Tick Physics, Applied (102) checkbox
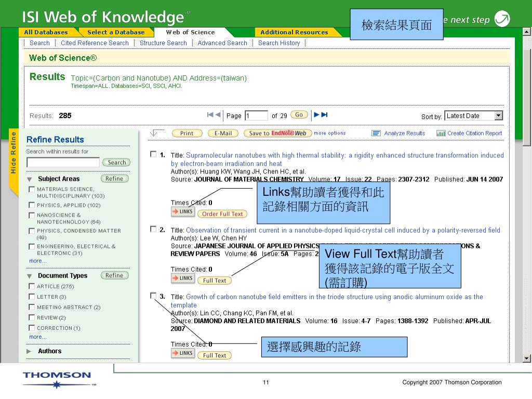The image size is (532, 399). 32,205
